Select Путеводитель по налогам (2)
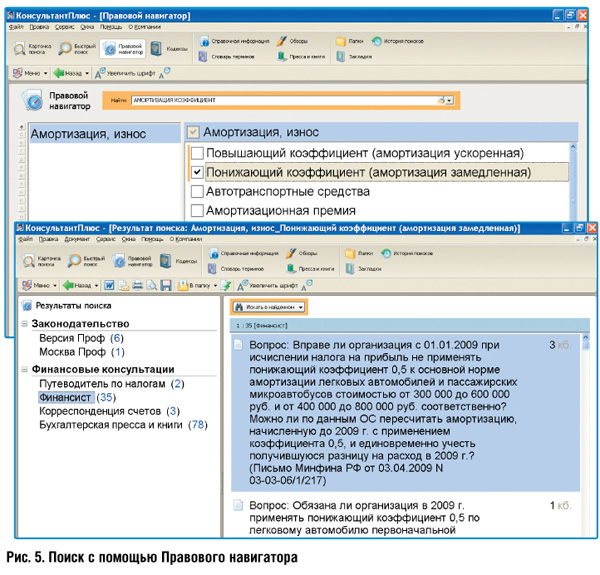 click(x=112, y=384)
